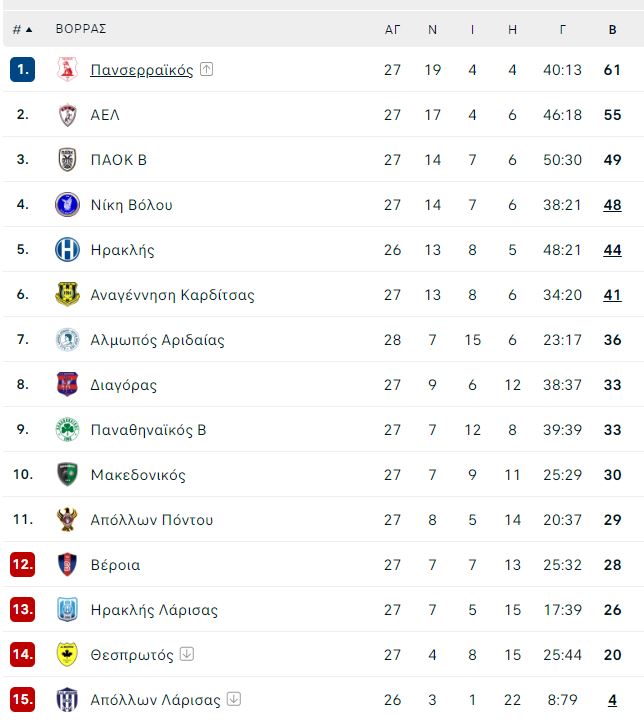Select the ΒΟΡΡΑΣ group header
644x721 pixels.
(81, 29)
